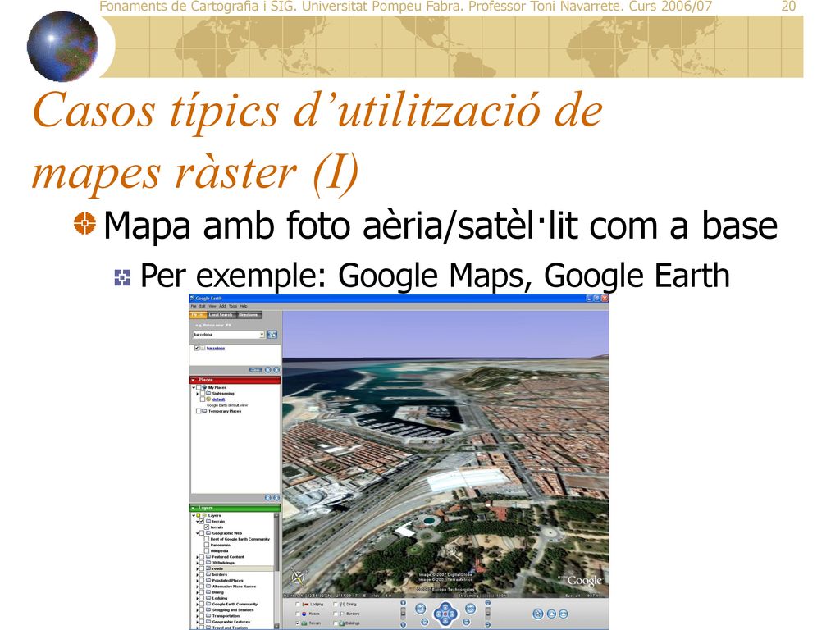Collapse the red Places panel header

coord(235,380)
